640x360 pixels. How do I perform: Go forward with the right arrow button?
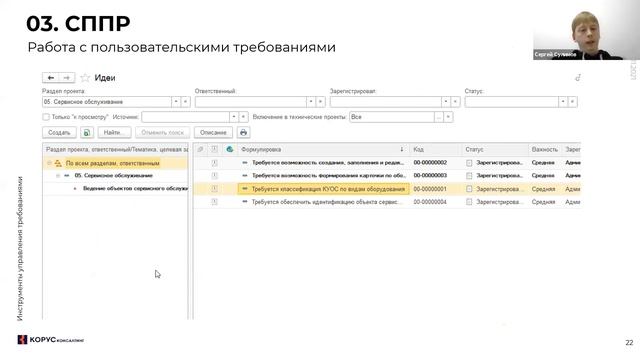coord(67,78)
